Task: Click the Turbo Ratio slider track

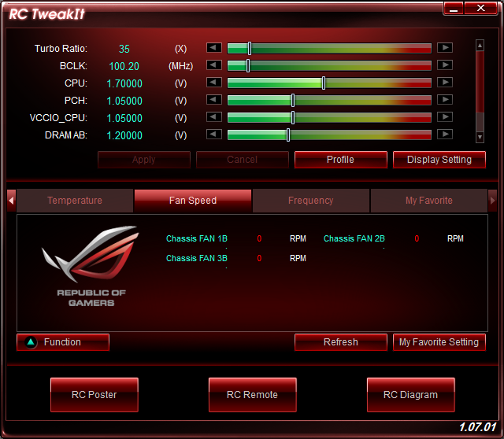Action: [329, 49]
